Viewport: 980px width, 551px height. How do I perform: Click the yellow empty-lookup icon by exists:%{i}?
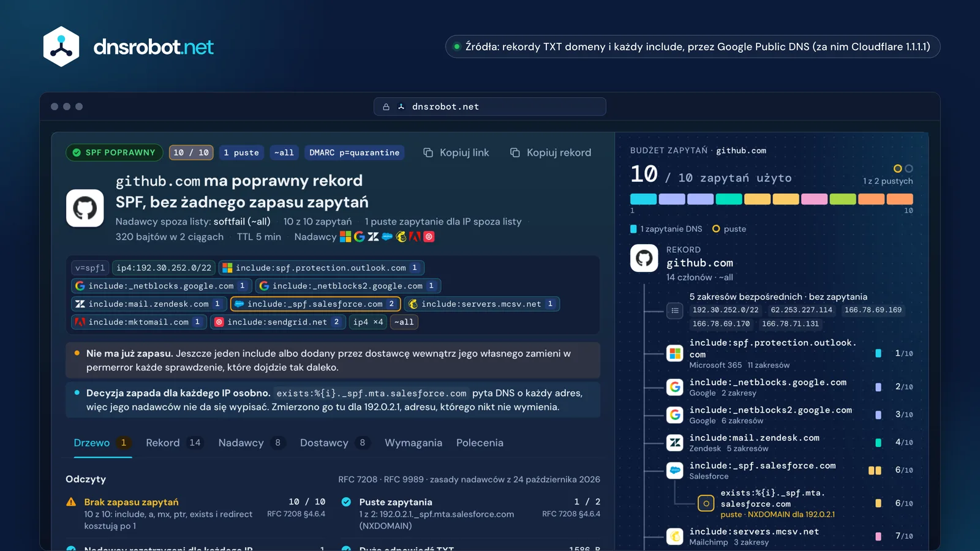pyautogui.click(x=706, y=503)
